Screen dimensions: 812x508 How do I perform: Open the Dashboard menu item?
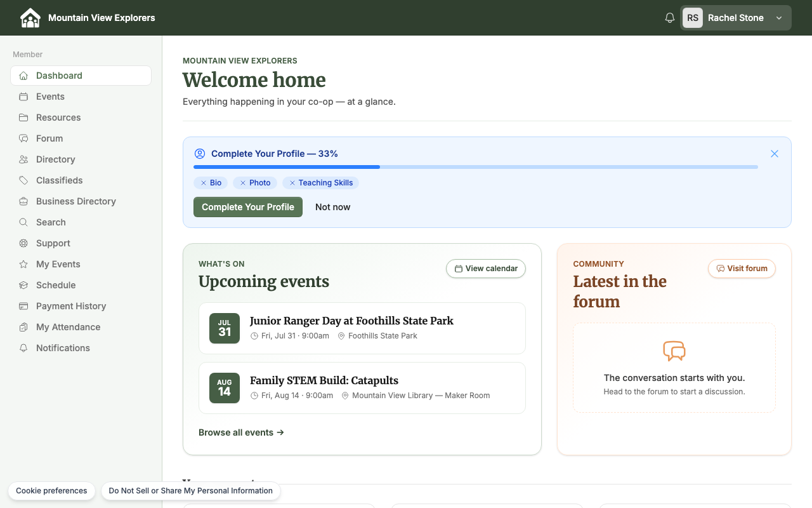[81, 76]
